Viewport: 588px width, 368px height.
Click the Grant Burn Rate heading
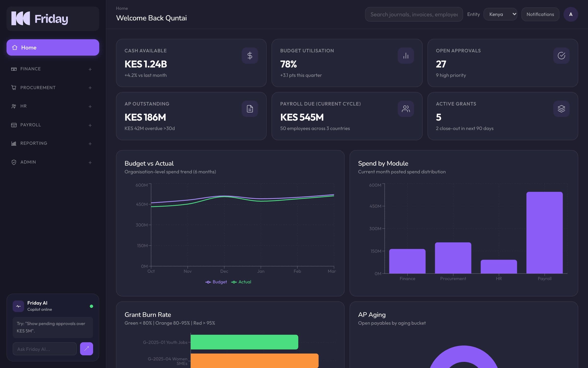coord(148,315)
